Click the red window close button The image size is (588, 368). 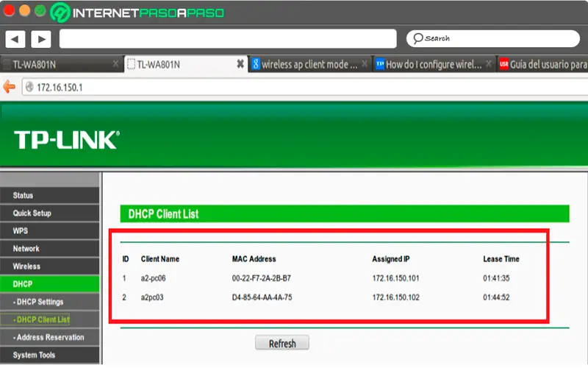click(9, 10)
